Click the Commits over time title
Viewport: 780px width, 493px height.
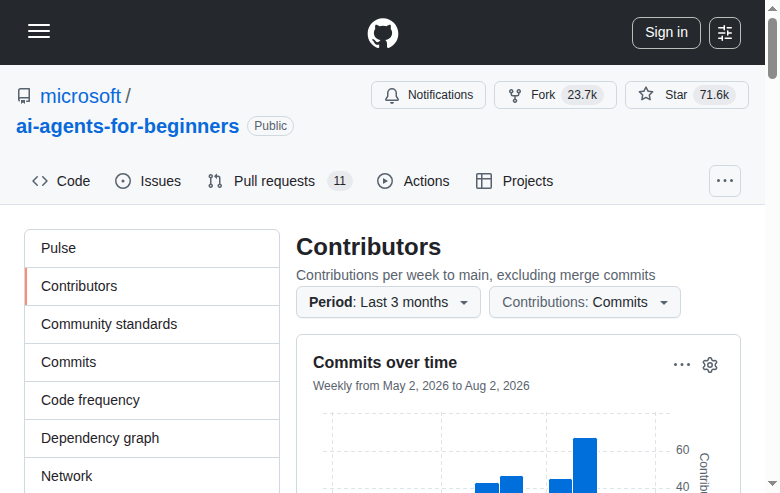coord(385,363)
